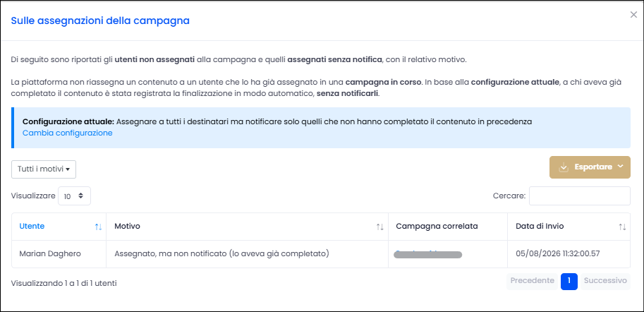
Task: Click the Precedente pagination button
Action: point(532,281)
